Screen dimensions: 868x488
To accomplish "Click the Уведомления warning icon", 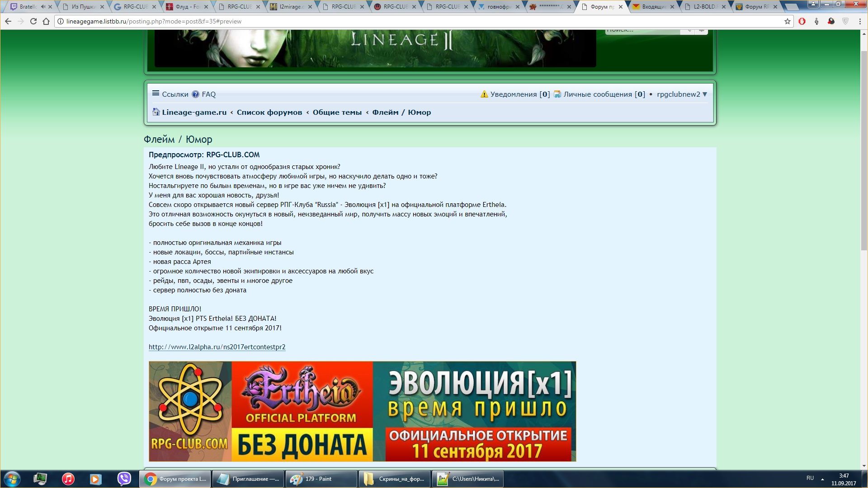I will click(484, 94).
